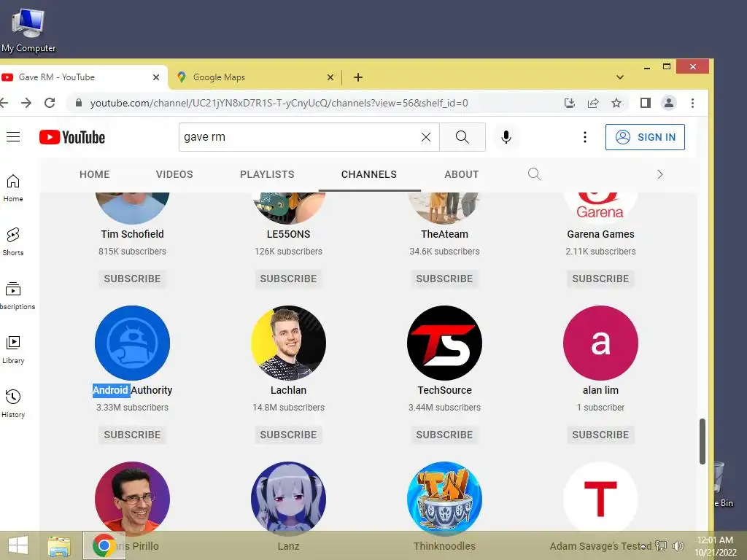
Task: Switch to the HOME channel tab
Action: coord(94,174)
